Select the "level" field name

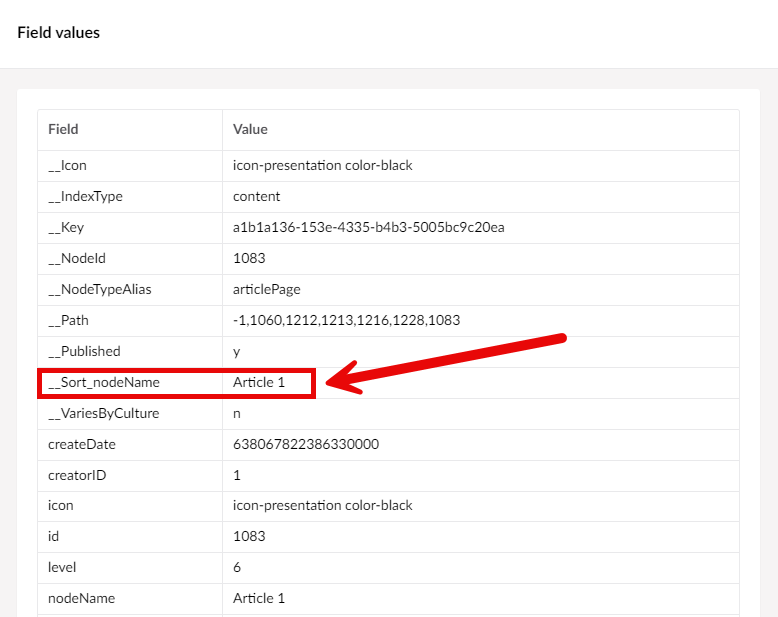click(62, 567)
